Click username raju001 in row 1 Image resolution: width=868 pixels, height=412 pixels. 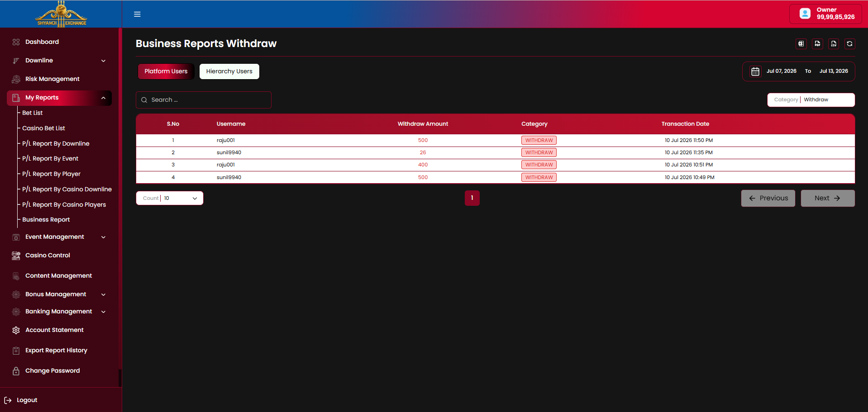point(226,141)
